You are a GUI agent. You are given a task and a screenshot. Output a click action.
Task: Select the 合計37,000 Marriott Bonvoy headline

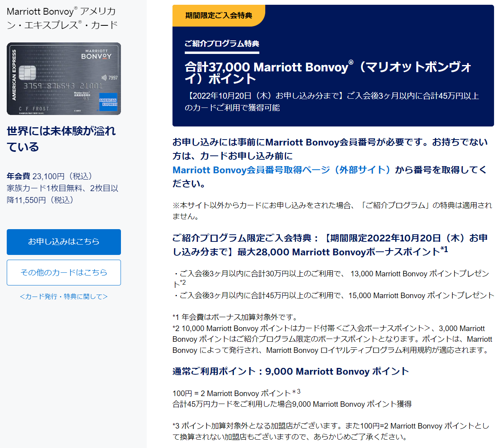tap(328, 73)
